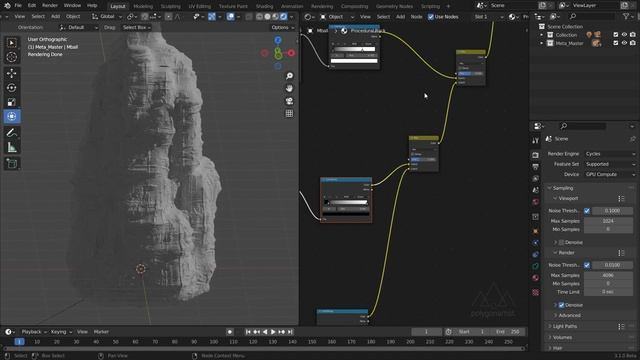Select the Add Cube tool
This screenshot has width=640, height=360.
[12, 164]
